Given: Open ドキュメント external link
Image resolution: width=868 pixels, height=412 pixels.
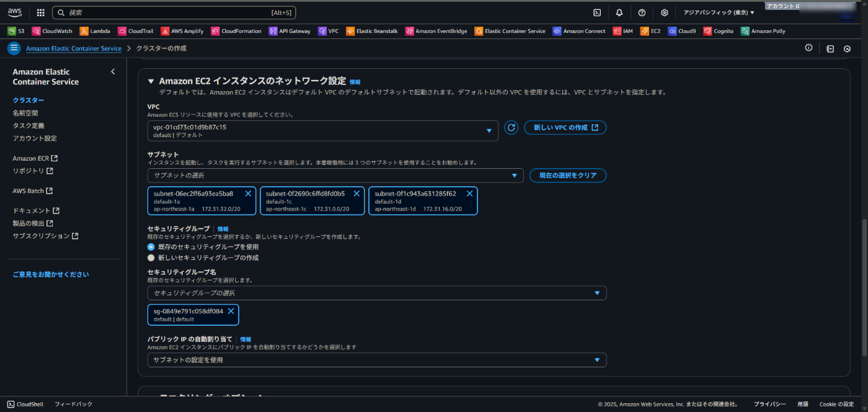Looking at the screenshot, I should [36, 210].
